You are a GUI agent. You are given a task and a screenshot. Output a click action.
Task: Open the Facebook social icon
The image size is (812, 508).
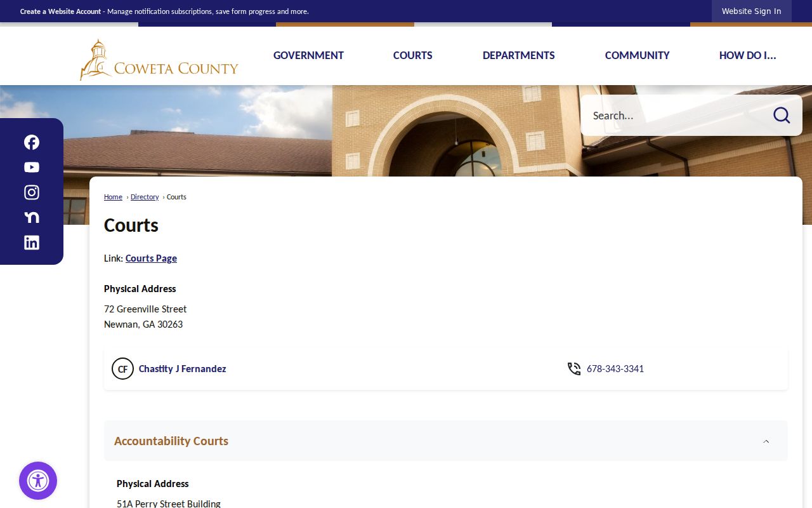(x=32, y=142)
